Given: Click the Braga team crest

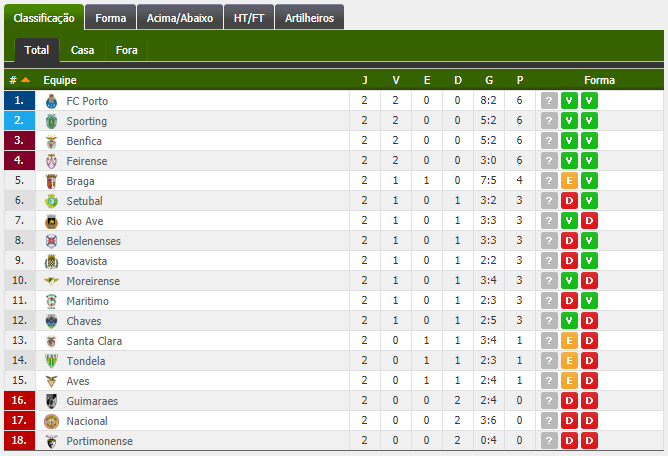Looking at the screenshot, I should tap(51, 181).
